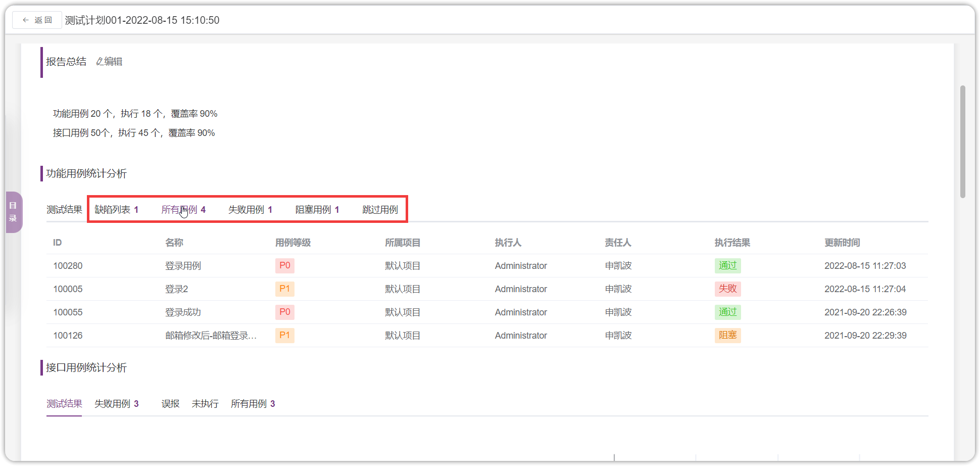Viewport: 980px width, 466px height.
Task: Click the edit pencil icon beside 报告总结
Action: tap(100, 62)
